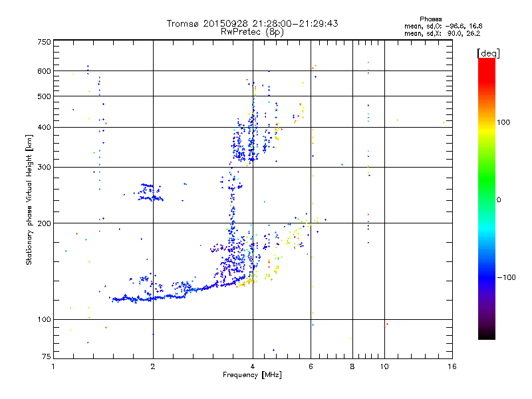Click the "Frequency [MHz]" axis label
The height and width of the screenshot is (399, 532).
pos(252,375)
